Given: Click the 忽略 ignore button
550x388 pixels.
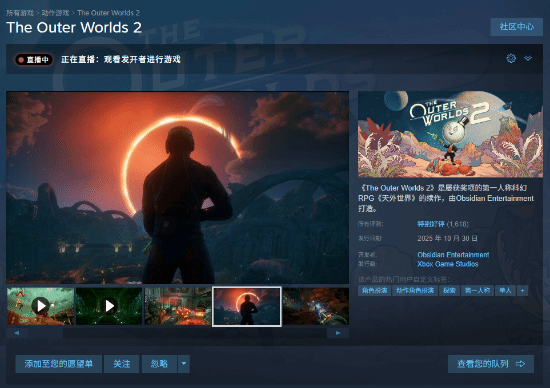Looking at the screenshot, I should tap(159, 364).
